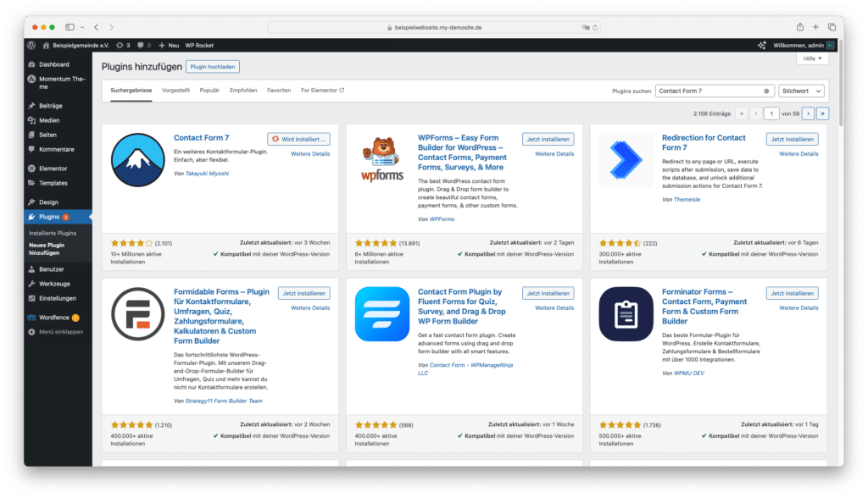868x498 pixels.
Task: Open the WordPress logo menu
Action: pyautogui.click(x=31, y=46)
